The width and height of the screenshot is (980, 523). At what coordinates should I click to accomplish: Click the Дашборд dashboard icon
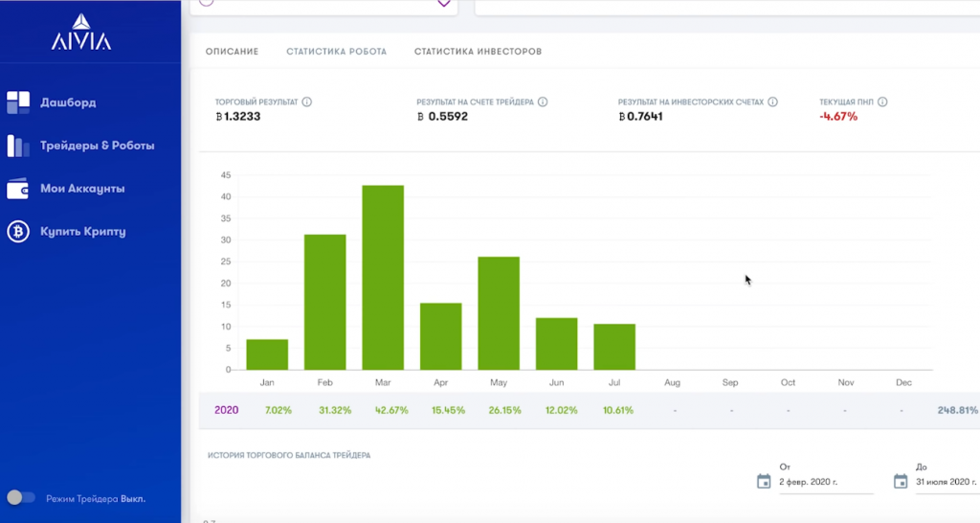(x=19, y=102)
